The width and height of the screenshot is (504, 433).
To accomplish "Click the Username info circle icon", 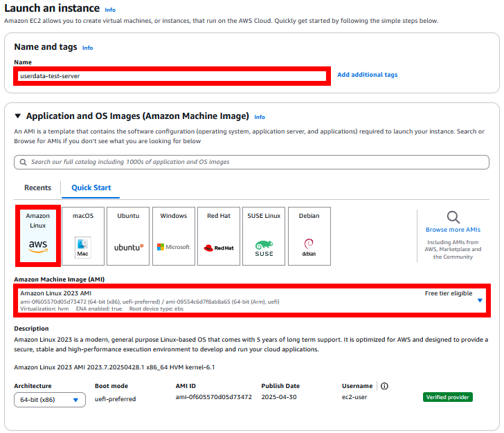I will 384,386.
